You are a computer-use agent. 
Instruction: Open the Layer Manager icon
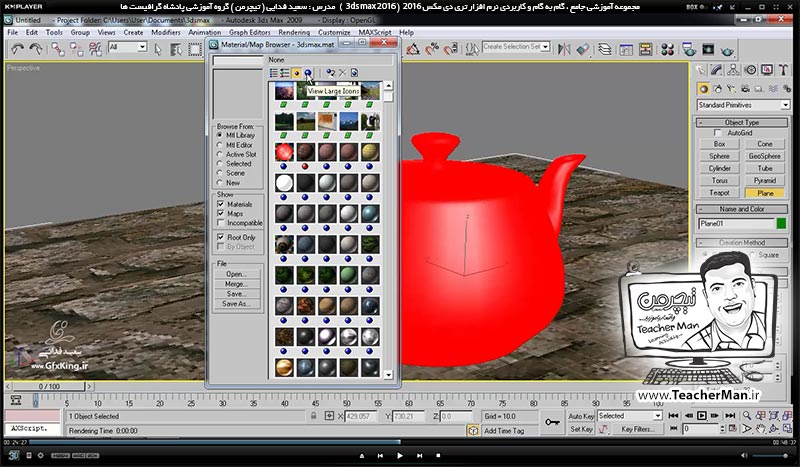pyautogui.click(x=605, y=49)
